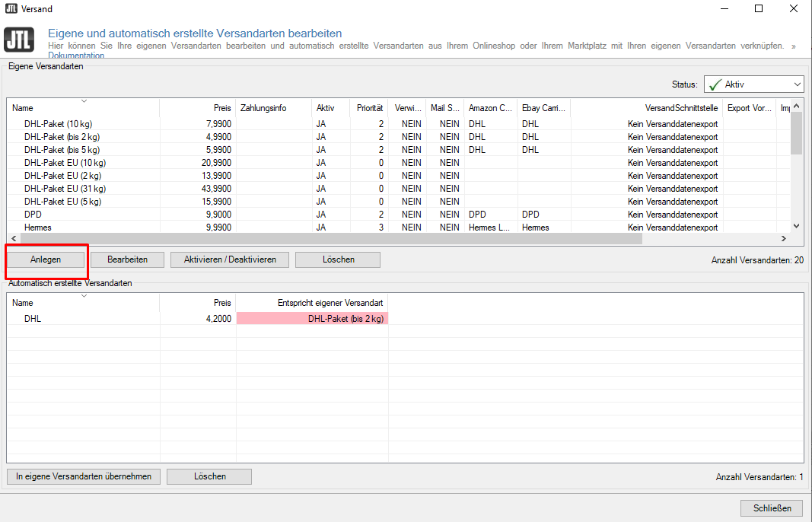
Task: Minimize the Versand window
Action: 724,9
